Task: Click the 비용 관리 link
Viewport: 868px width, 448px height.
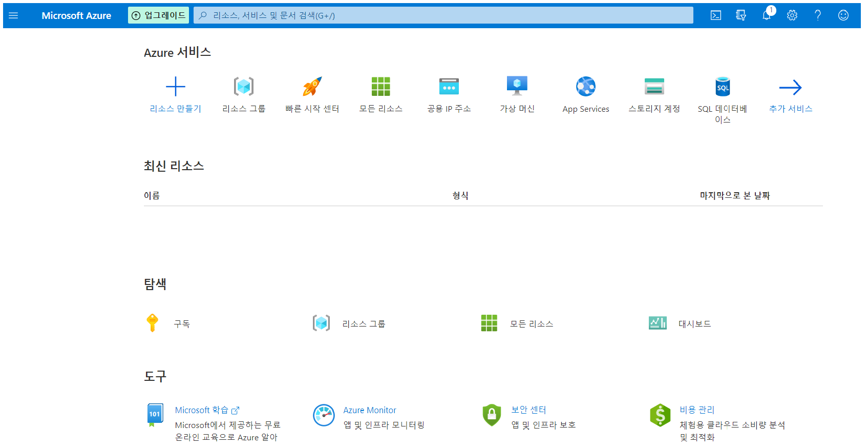Action: [697, 410]
